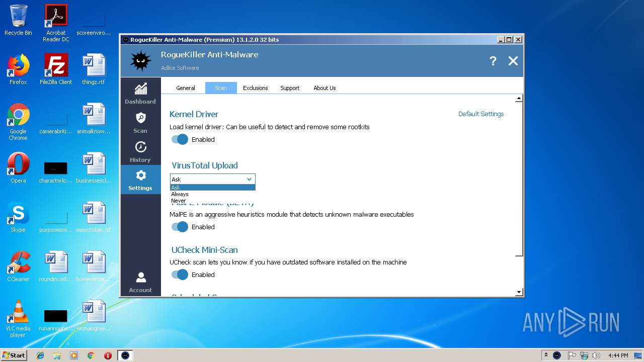Screen dimensions: 644x362
Task: Switch to the General tab
Action: (x=185, y=88)
